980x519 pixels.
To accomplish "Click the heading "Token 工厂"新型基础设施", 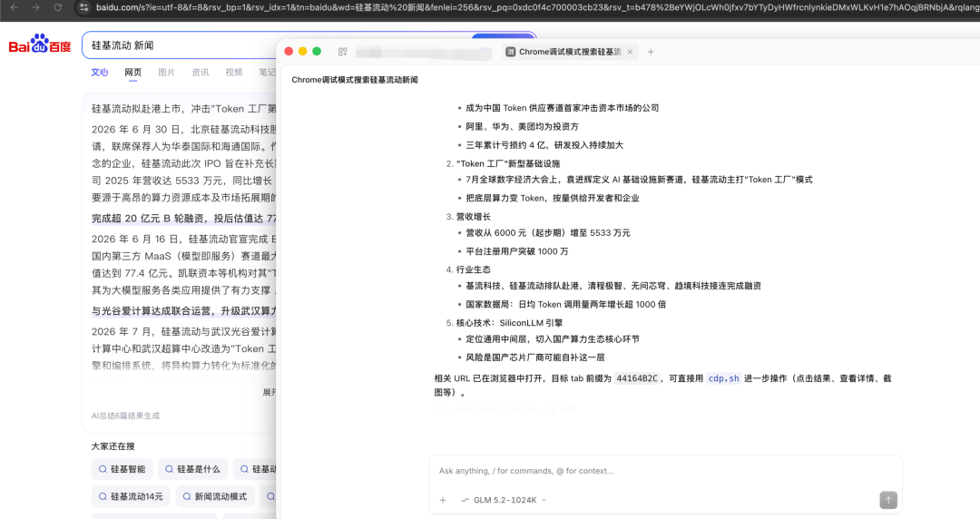I will (x=508, y=164).
